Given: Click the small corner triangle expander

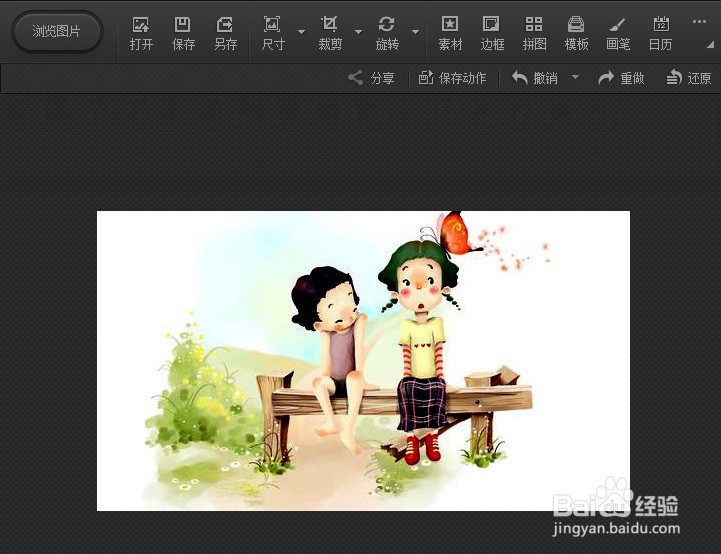Looking at the screenshot, I should pos(710,45).
